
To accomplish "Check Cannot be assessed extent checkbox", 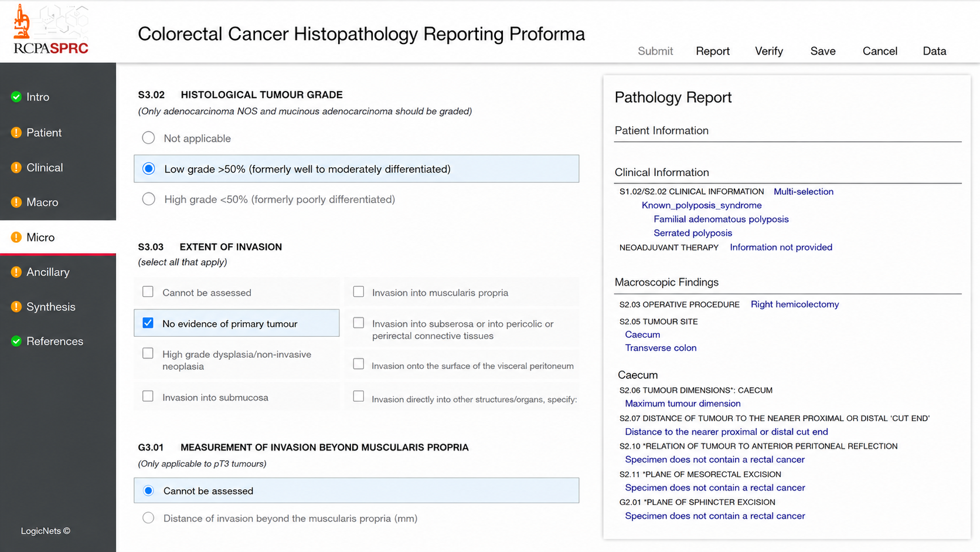I will (148, 292).
